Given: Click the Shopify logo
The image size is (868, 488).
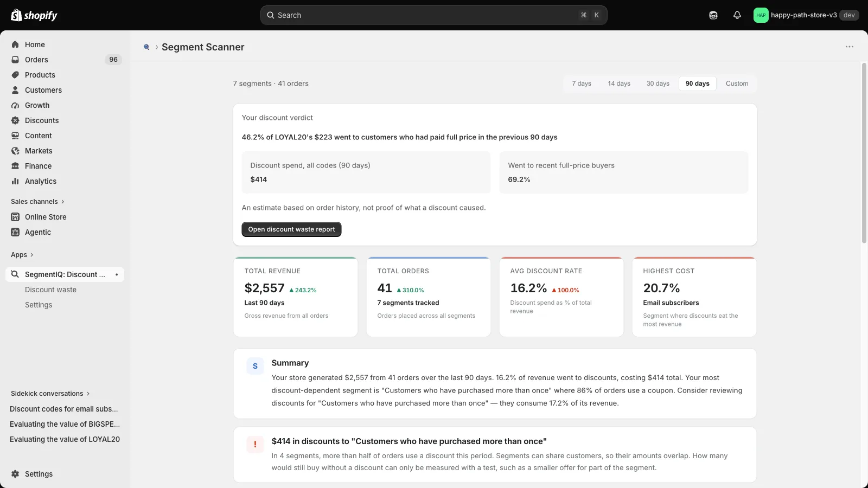Looking at the screenshot, I should [x=34, y=15].
